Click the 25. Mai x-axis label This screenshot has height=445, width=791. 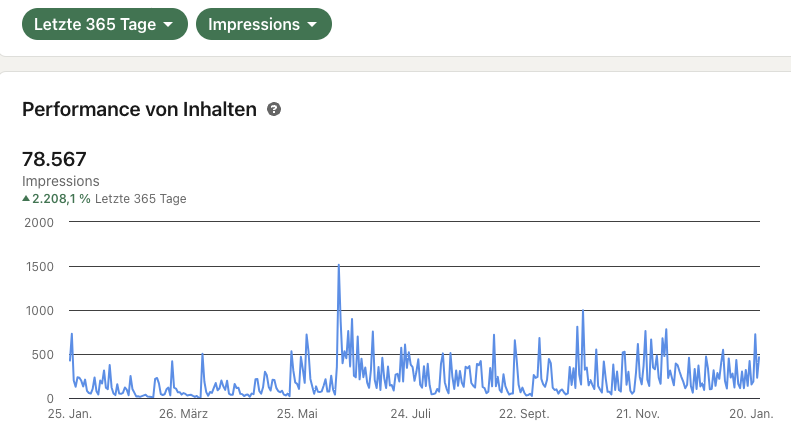click(x=297, y=414)
